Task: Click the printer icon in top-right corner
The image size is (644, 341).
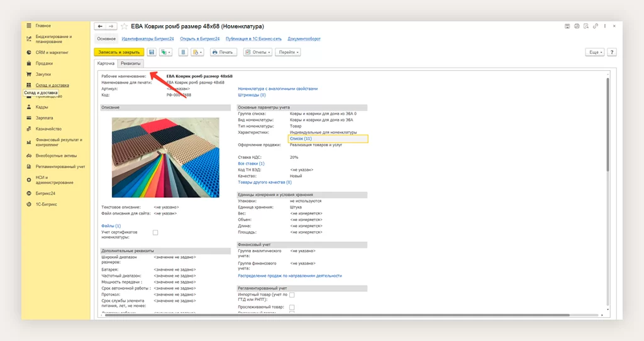Action: 576,26
